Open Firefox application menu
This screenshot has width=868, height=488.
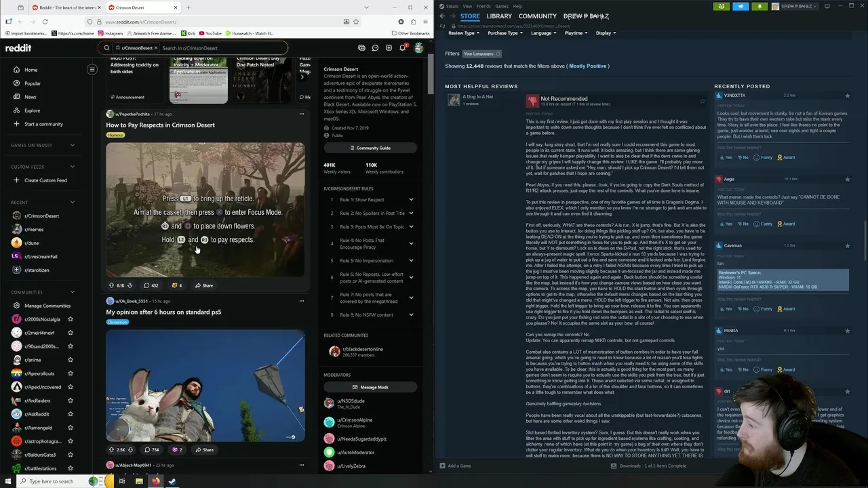[x=427, y=22]
